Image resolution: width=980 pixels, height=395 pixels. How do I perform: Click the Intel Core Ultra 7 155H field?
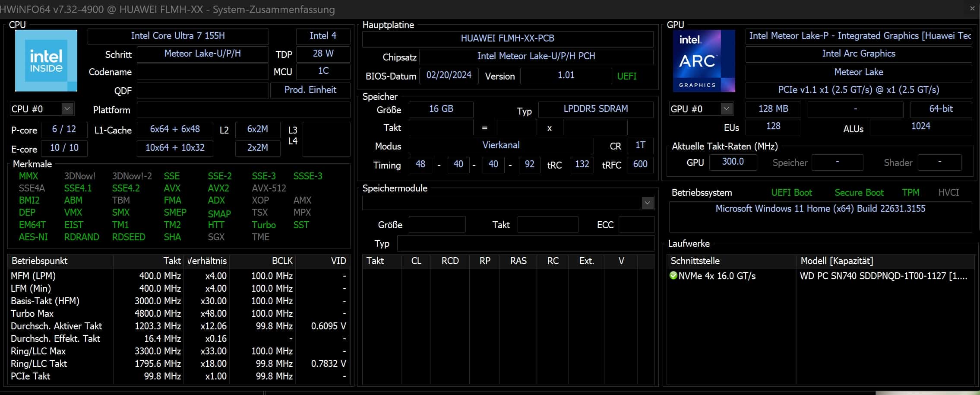(178, 36)
